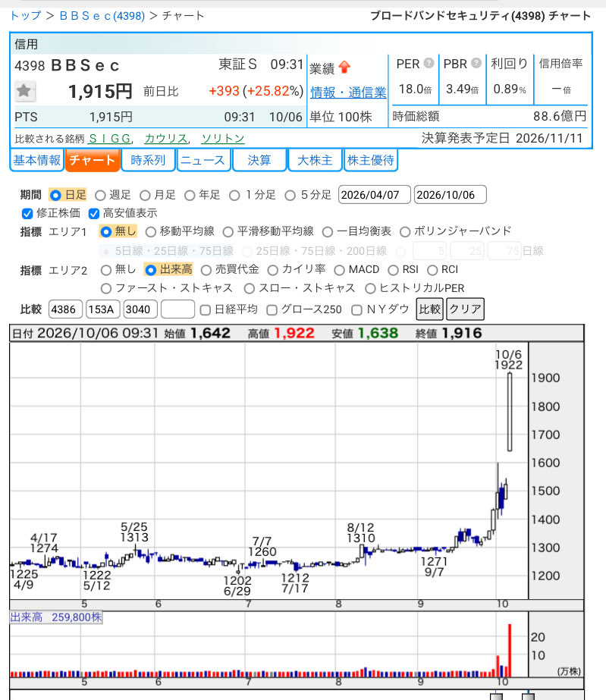606x700 pixels.
Task: Click the favorite star icon
Action: coord(24,91)
